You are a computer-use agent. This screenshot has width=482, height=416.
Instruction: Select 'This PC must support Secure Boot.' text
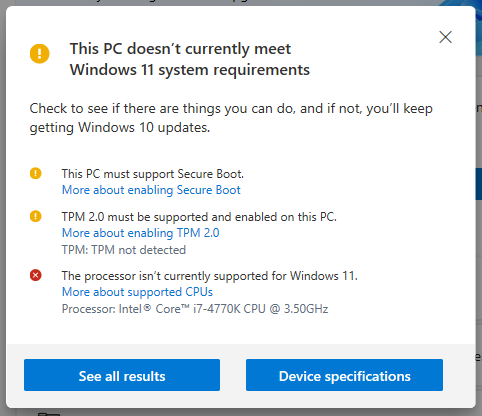[x=153, y=174]
